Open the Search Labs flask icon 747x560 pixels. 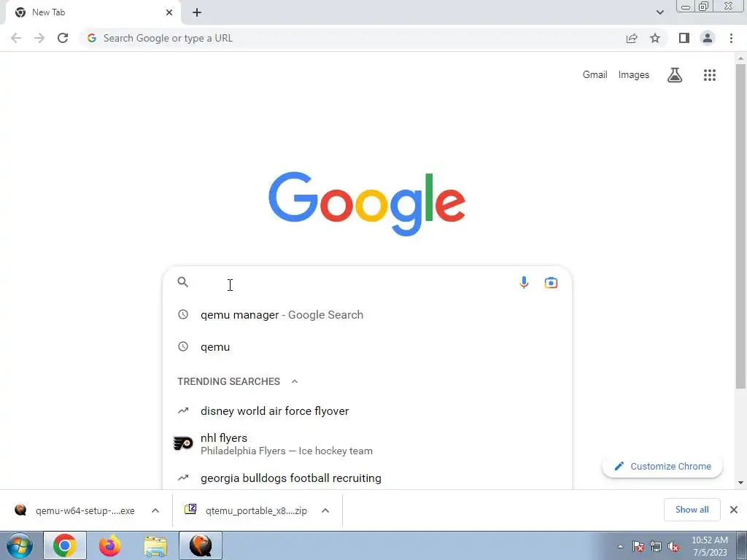coord(675,75)
